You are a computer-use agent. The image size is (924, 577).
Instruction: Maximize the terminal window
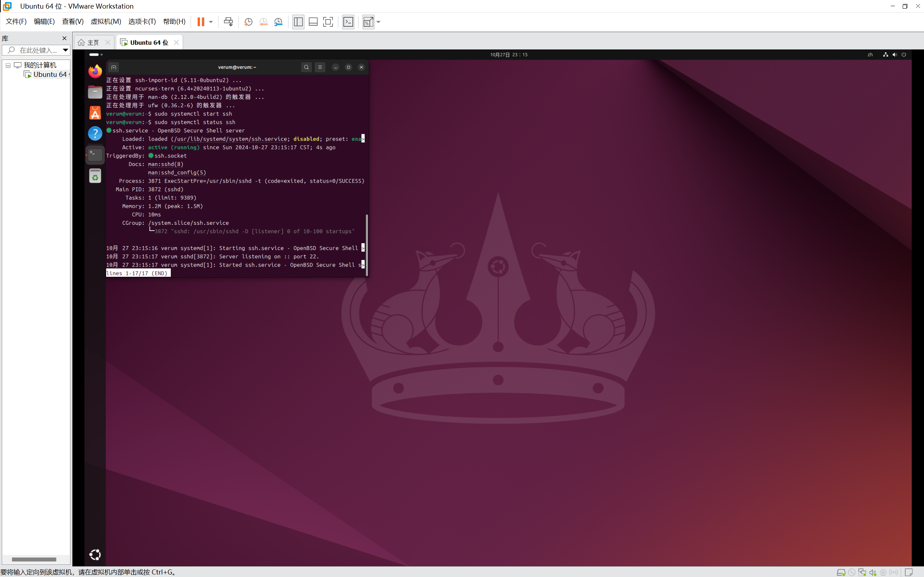click(x=348, y=67)
